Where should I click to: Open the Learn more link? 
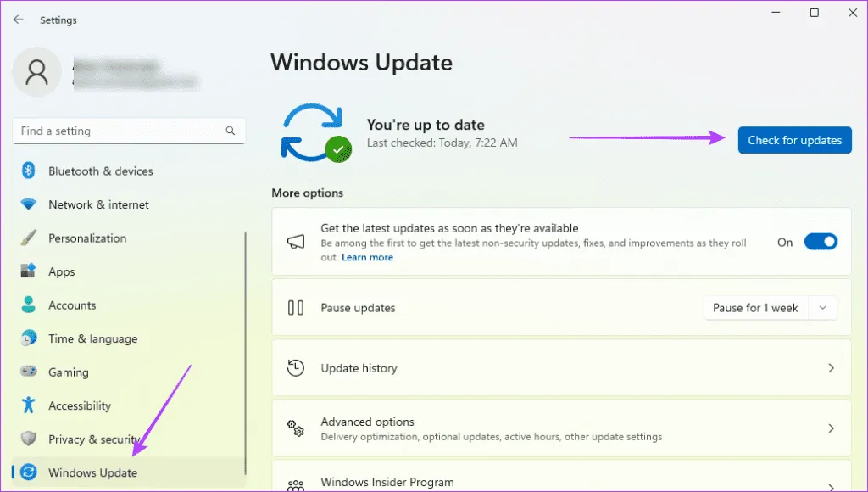pyautogui.click(x=367, y=257)
